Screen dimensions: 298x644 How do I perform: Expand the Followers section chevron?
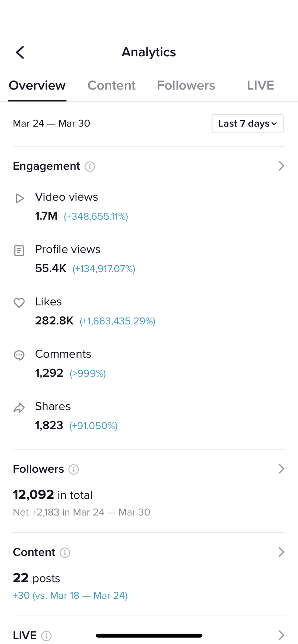click(281, 469)
